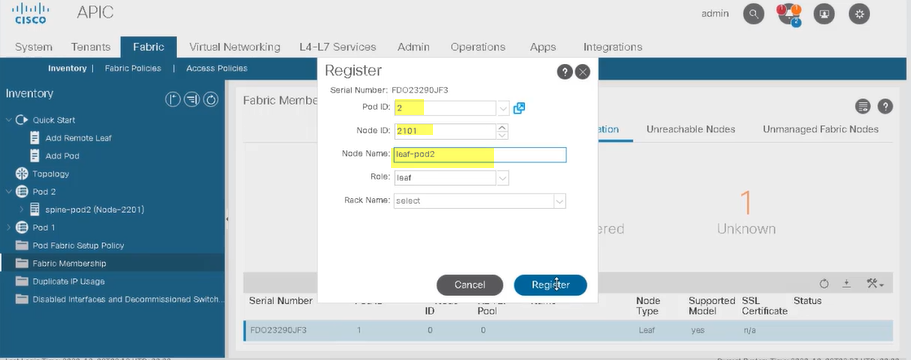Click the Node Name input field
This screenshot has height=360, width=911.
[x=480, y=154]
